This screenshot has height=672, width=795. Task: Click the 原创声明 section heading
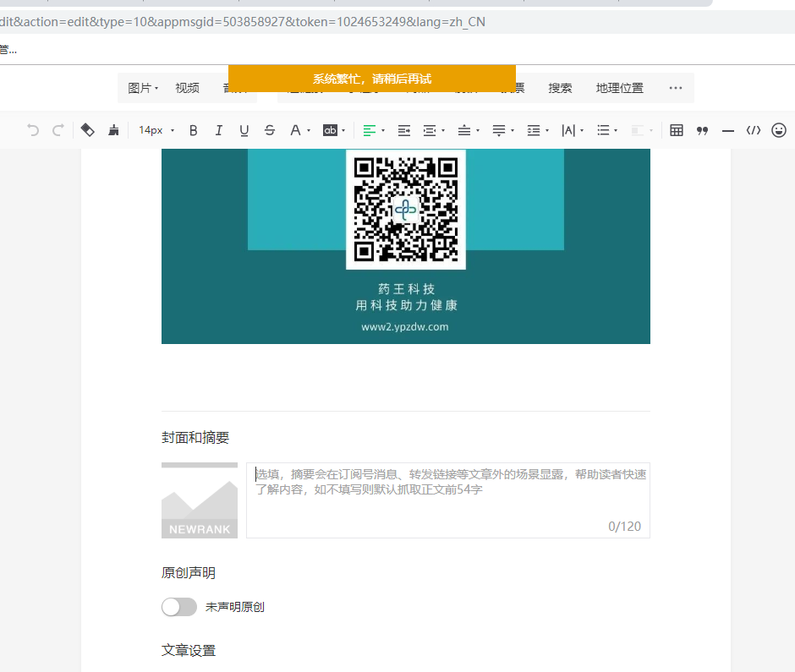(x=189, y=572)
